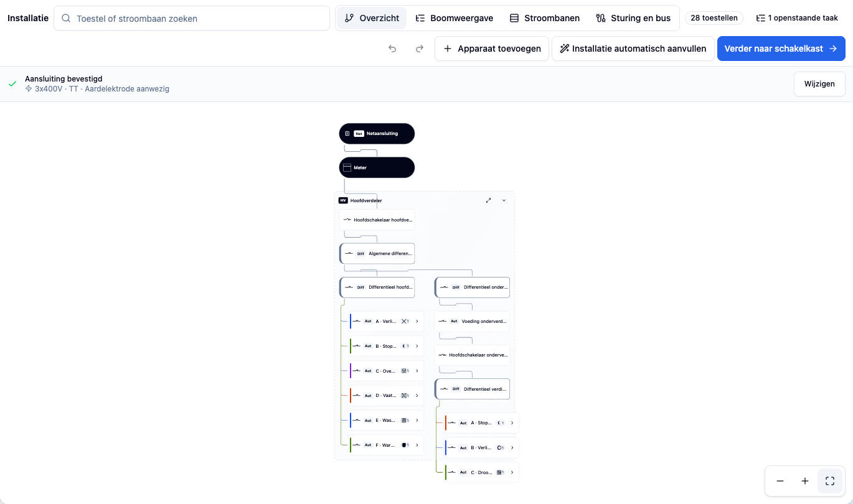Open the Sturing en bus tab

tap(633, 18)
